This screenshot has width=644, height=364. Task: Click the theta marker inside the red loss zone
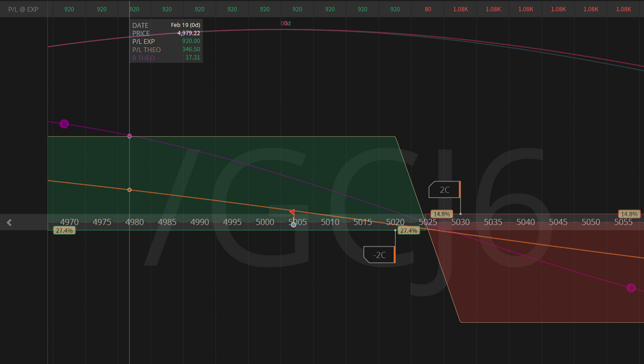click(x=631, y=288)
